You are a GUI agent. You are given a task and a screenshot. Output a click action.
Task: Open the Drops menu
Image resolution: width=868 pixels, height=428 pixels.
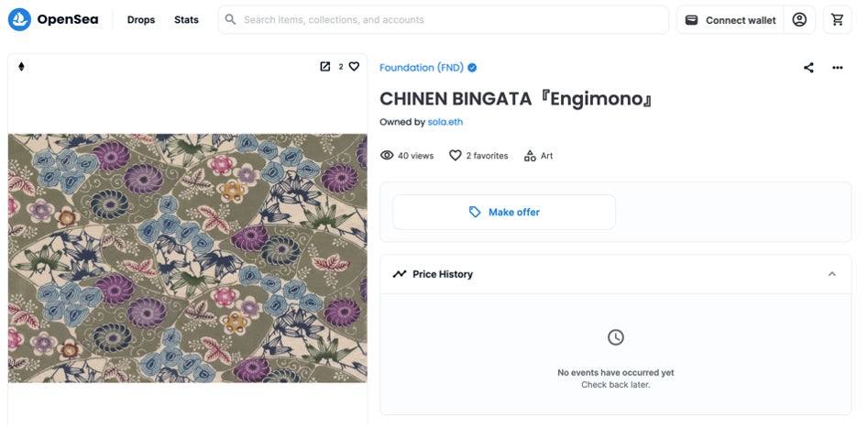(x=141, y=20)
